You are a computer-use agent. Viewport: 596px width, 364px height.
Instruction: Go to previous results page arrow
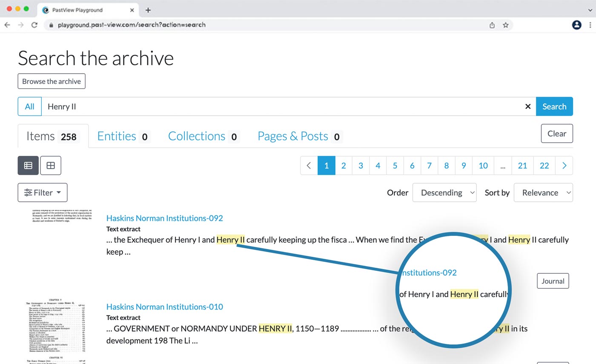[x=309, y=166]
